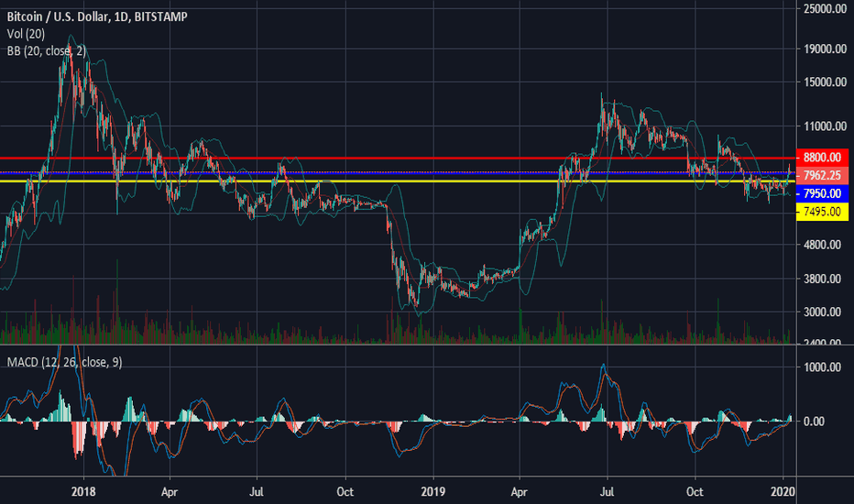Click the red 8800.00 price label
Viewport: 854px width, 504px height.
[822, 158]
